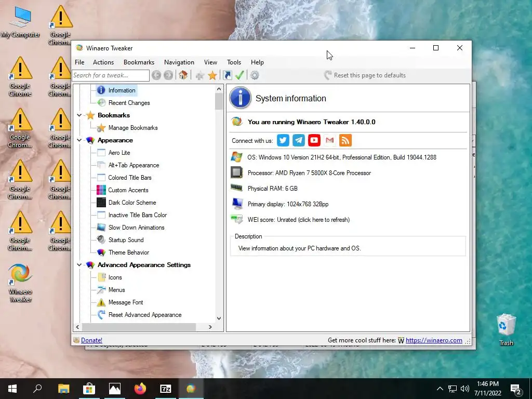Click the Search for a tweak field
This screenshot has width=532, height=399.
111,75
